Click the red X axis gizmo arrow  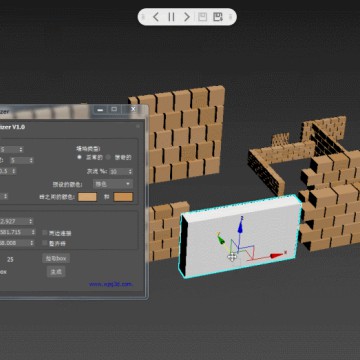(x=277, y=256)
